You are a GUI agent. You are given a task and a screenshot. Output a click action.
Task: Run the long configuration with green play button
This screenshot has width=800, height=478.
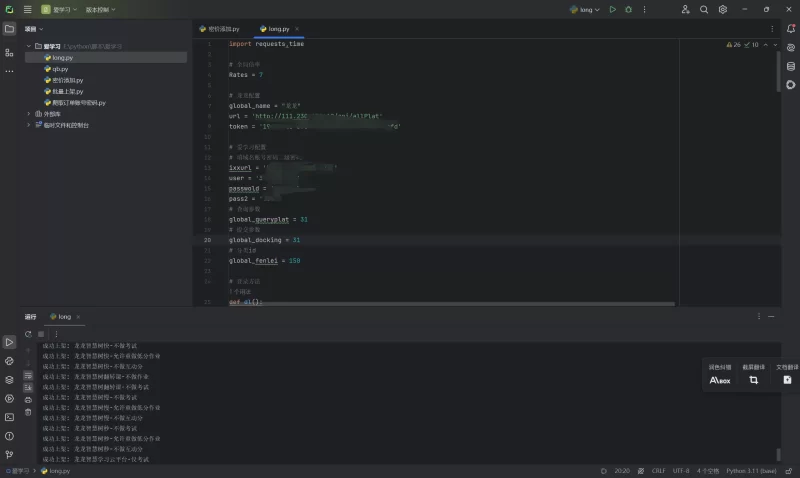(x=613, y=9)
